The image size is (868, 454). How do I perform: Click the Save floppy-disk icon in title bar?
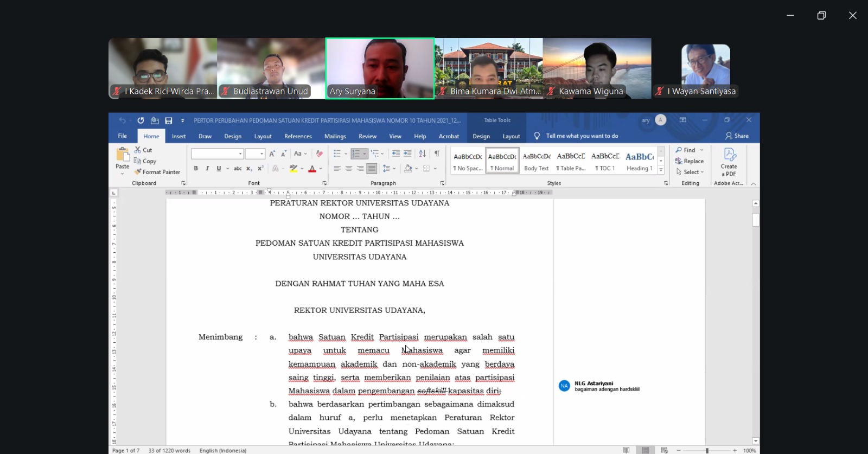point(169,120)
